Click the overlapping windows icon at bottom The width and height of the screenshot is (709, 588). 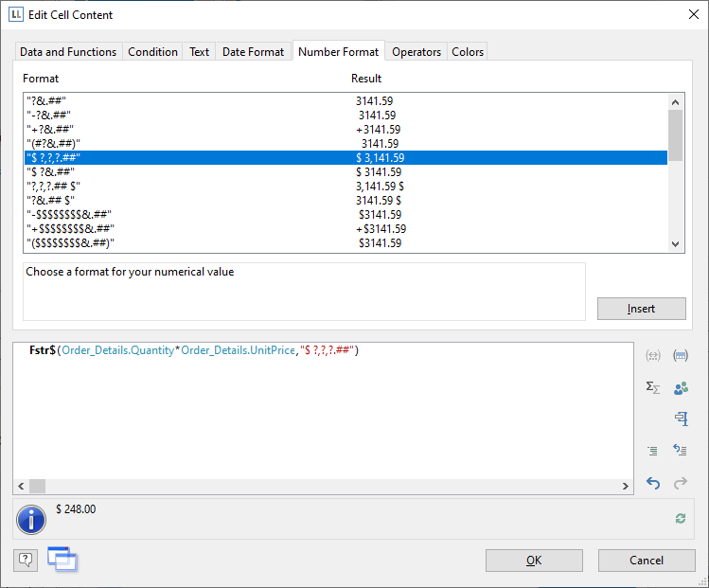pos(62,560)
